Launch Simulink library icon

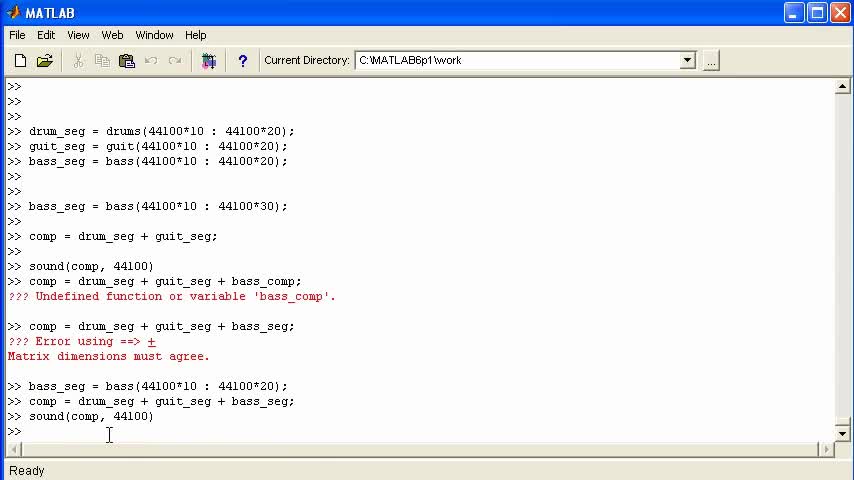click(209, 60)
